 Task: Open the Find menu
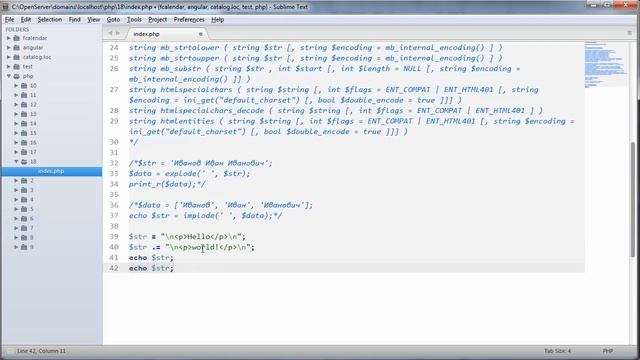(74, 20)
